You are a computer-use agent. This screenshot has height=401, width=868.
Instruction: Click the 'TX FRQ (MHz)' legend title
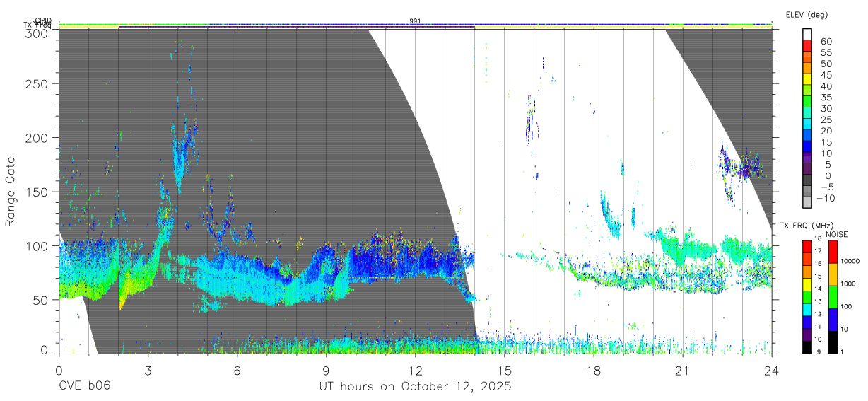click(x=805, y=226)
